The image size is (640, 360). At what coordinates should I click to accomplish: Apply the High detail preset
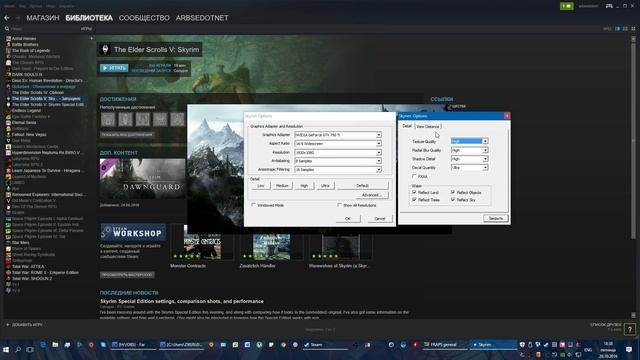(304, 186)
